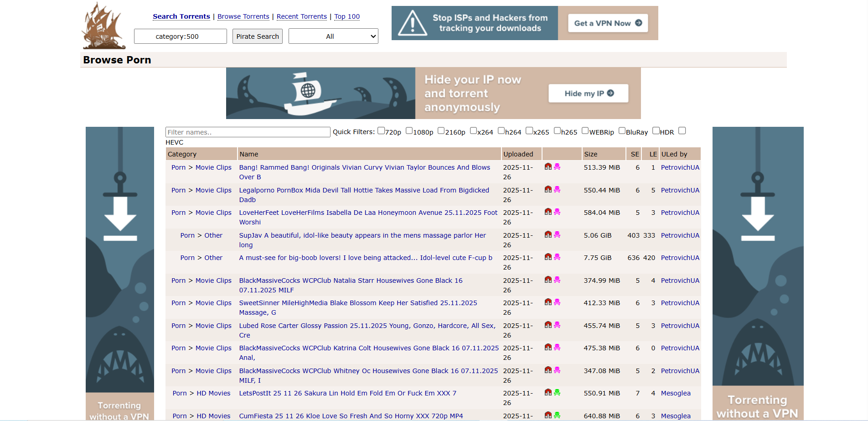The height and width of the screenshot is (421, 868).
Task: Go to Recent Torrents
Action: point(302,16)
